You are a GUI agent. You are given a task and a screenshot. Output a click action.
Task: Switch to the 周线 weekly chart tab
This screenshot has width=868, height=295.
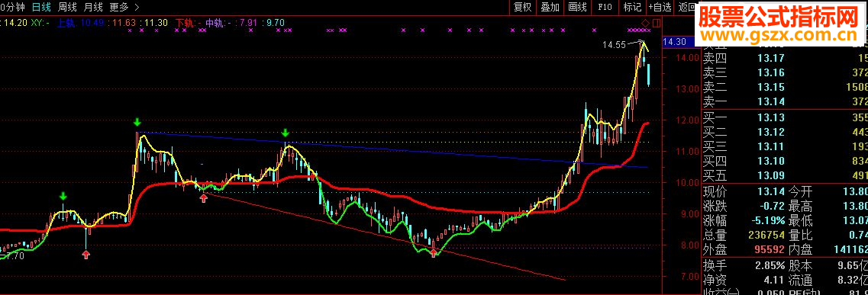[x=67, y=7]
